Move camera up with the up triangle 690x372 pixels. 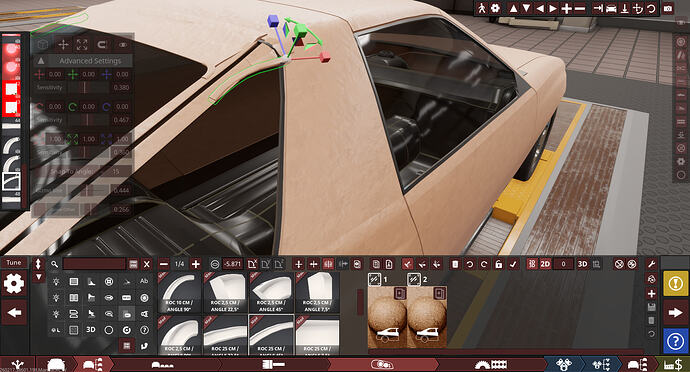[x=513, y=8]
